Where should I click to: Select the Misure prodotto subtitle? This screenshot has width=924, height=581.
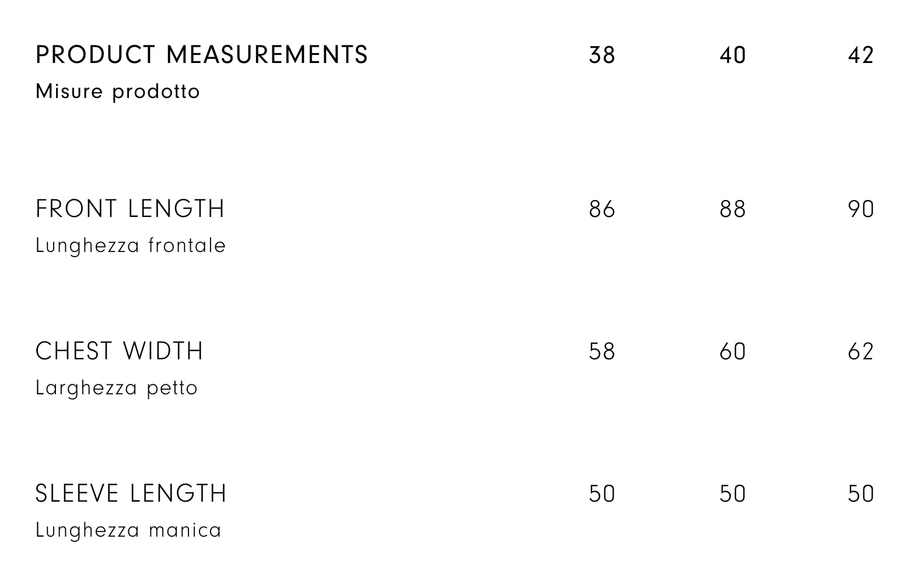coord(118,92)
